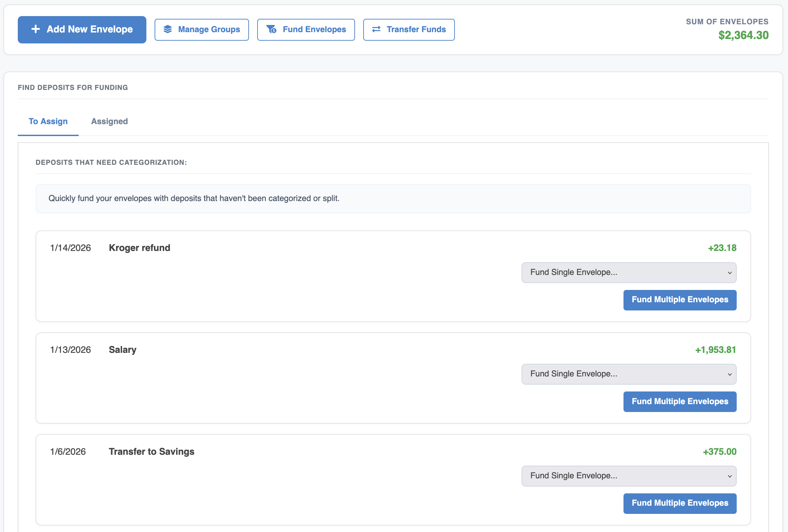788x532 pixels.
Task: Click Fund Multiple Envelopes for Transfer to Savings
Action: coord(680,503)
